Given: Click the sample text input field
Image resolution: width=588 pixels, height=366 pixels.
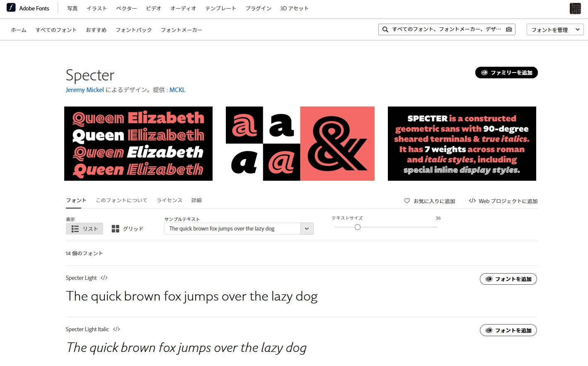Looking at the screenshot, I should pos(232,229).
